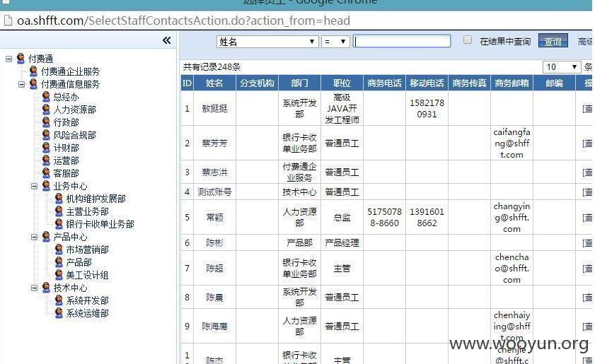Sort by the 商务传真 column header
Screen dimensions: 595x364
coord(469,83)
